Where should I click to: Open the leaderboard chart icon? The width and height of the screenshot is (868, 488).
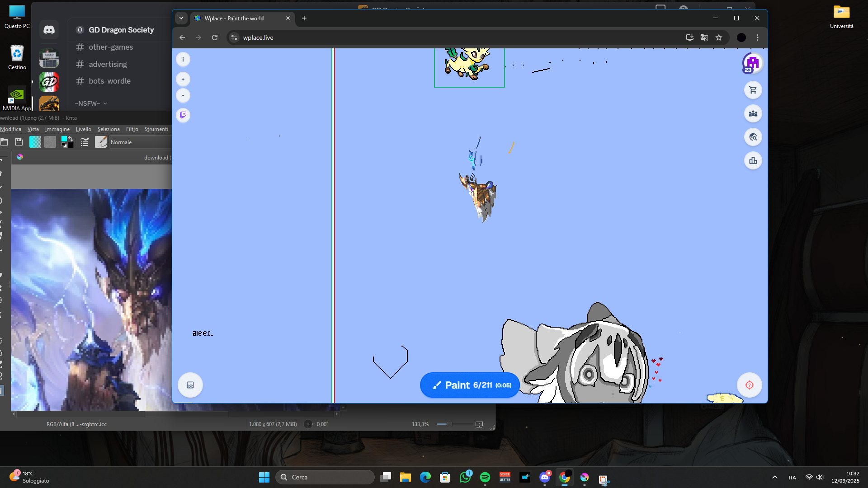753,160
